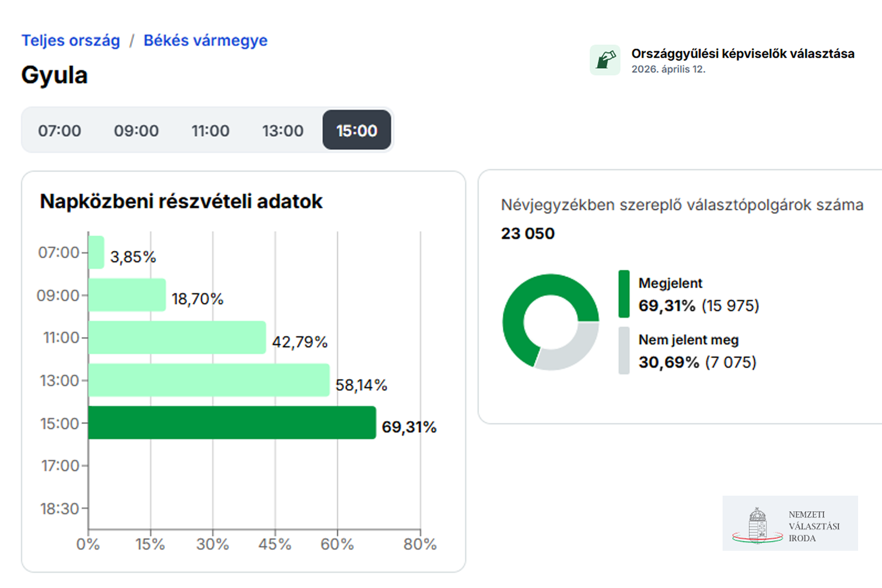Click the dark green 15:00 bar

click(x=232, y=423)
